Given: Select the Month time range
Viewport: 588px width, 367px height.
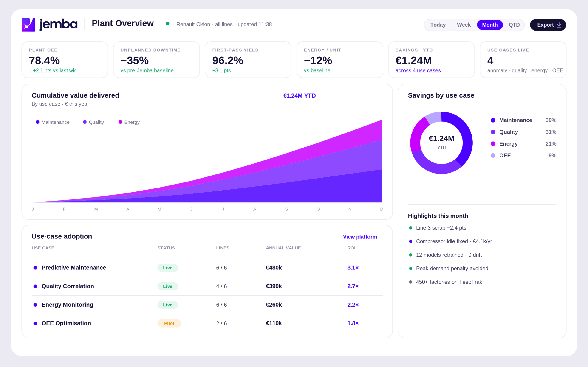Looking at the screenshot, I should (490, 25).
